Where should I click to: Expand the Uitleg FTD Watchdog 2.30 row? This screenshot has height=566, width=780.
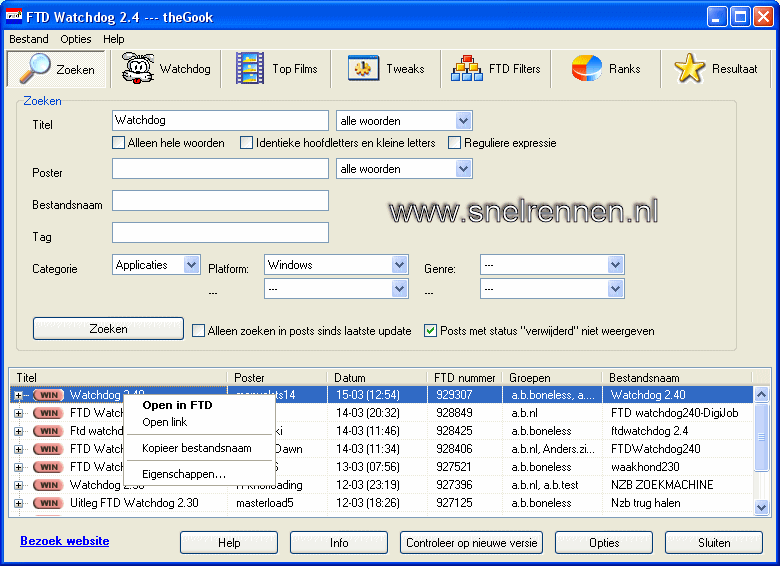pos(18,503)
